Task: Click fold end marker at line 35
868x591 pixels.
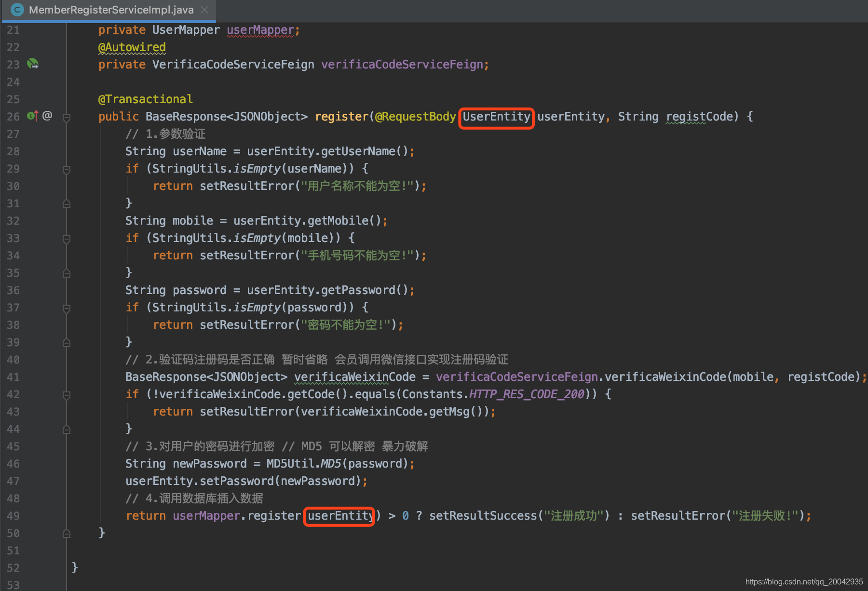Action: coord(67,273)
